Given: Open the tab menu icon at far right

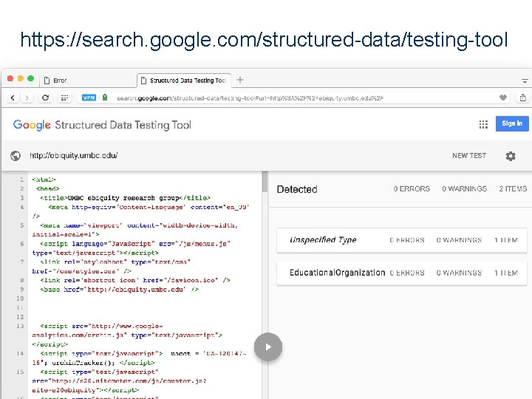Looking at the screenshot, I should 525,81.
